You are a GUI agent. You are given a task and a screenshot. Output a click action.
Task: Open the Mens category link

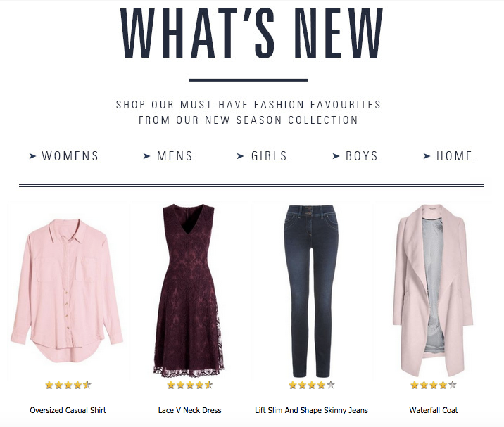point(175,156)
